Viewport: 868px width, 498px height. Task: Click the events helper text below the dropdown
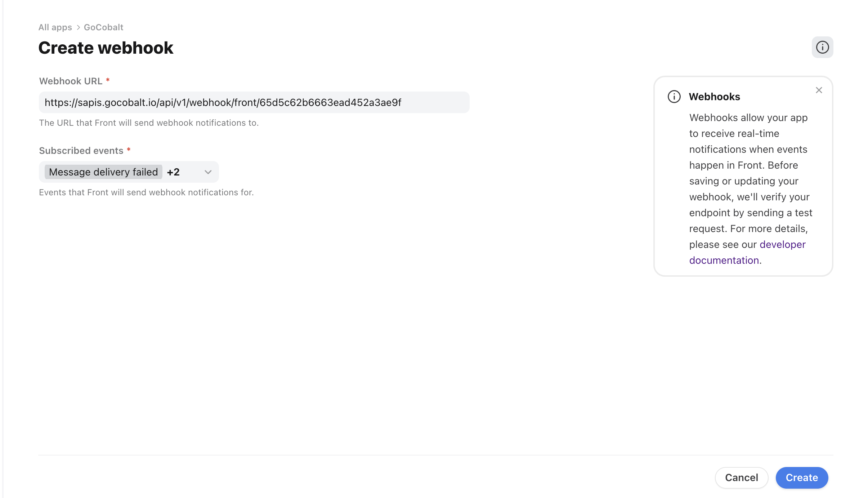point(146,192)
